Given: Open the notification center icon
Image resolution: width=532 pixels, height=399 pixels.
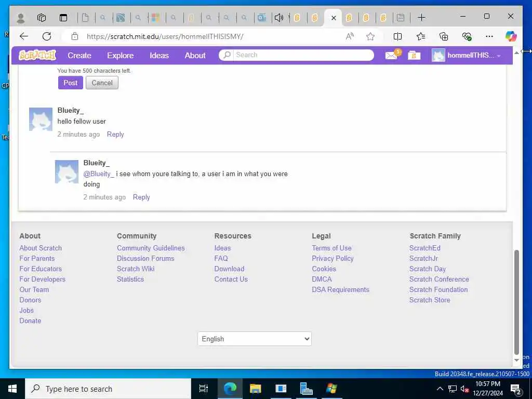Looking at the screenshot, I should [x=516, y=389].
